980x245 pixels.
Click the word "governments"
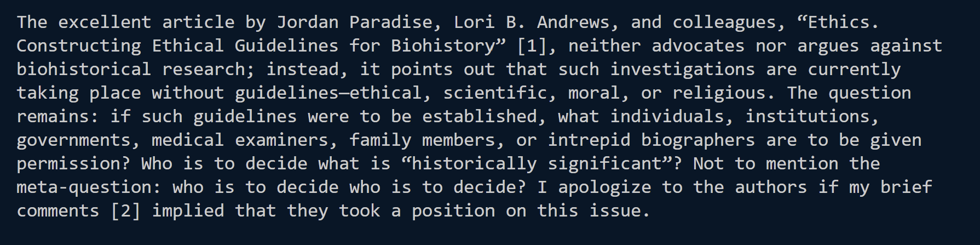(73, 140)
